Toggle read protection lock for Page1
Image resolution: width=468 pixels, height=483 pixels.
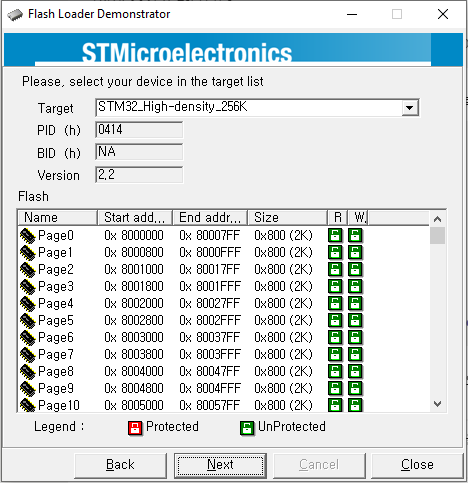point(335,252)
